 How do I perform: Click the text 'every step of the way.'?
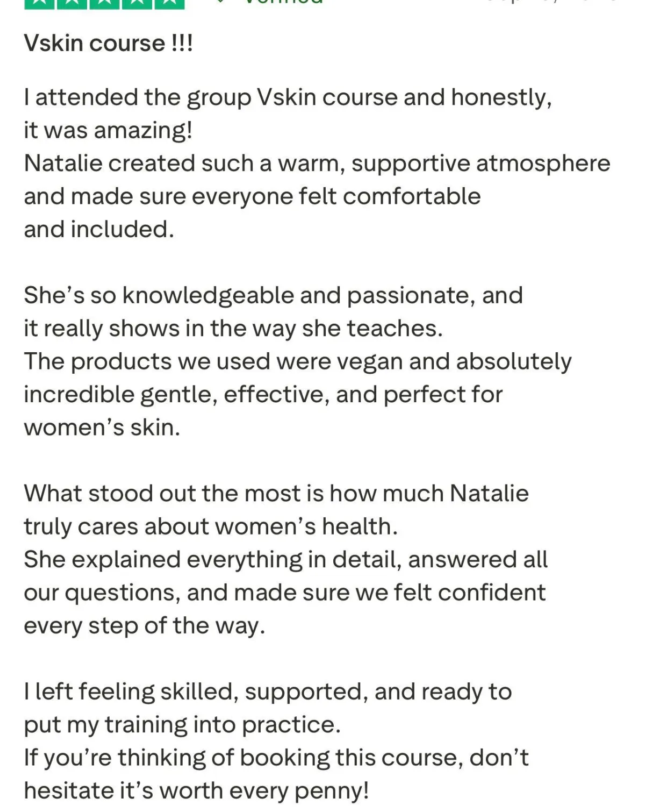point(145,626)
